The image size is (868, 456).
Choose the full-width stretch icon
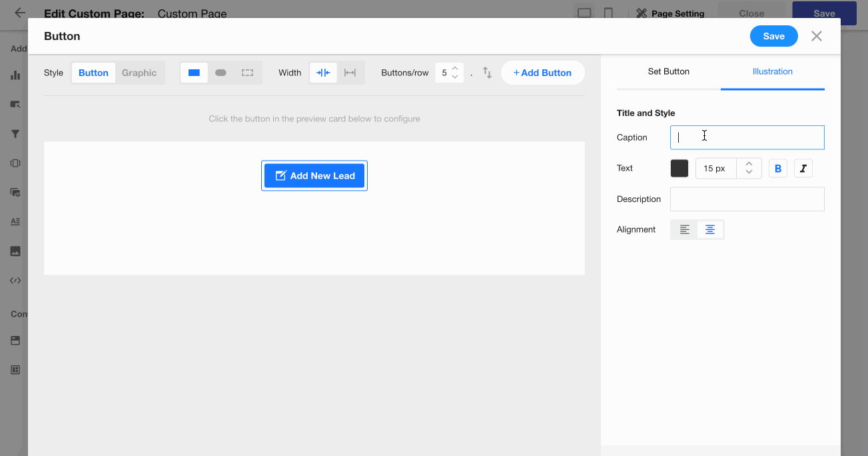350,73
